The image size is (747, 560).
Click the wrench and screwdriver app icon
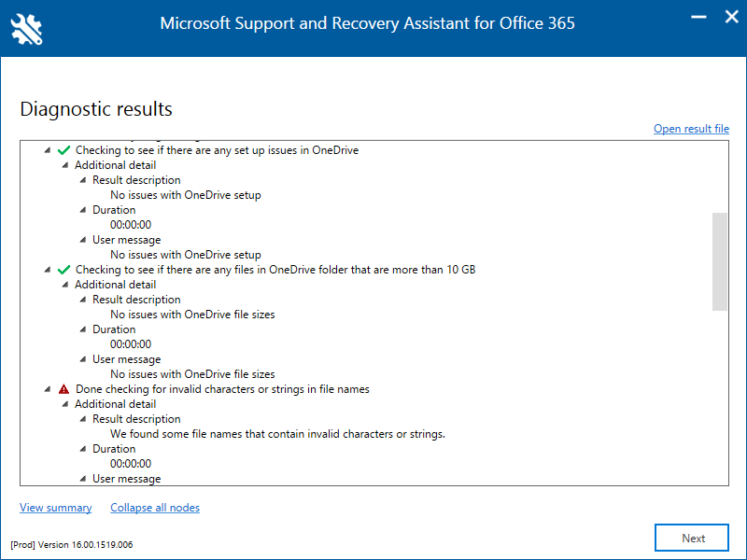27,30
